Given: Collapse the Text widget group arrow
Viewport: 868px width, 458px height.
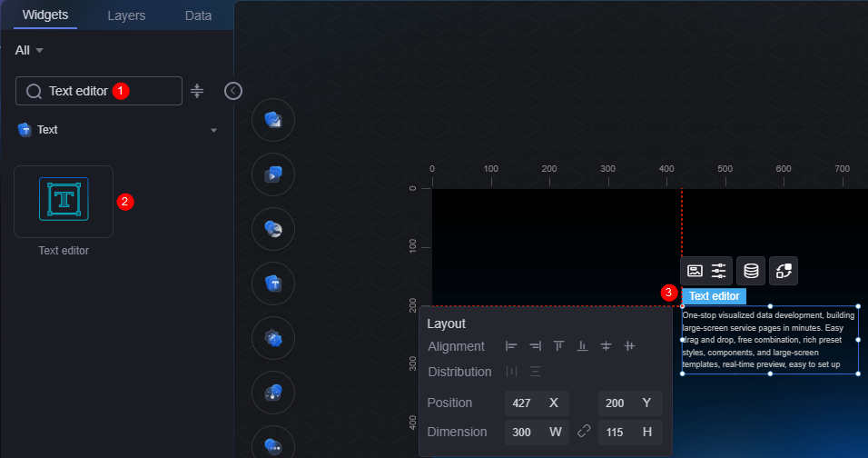Looking at the screenshot, I should [x=213, y=130].
